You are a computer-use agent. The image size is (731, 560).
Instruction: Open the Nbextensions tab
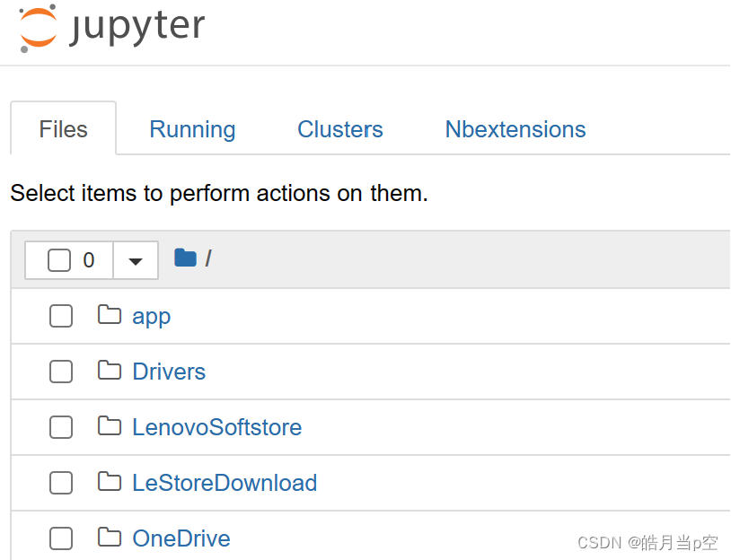tap(515, 129)
